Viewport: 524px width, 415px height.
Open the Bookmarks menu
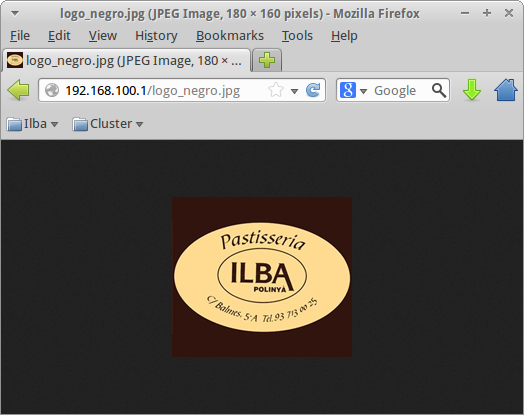pyautogui.click(x=230, y=35)
